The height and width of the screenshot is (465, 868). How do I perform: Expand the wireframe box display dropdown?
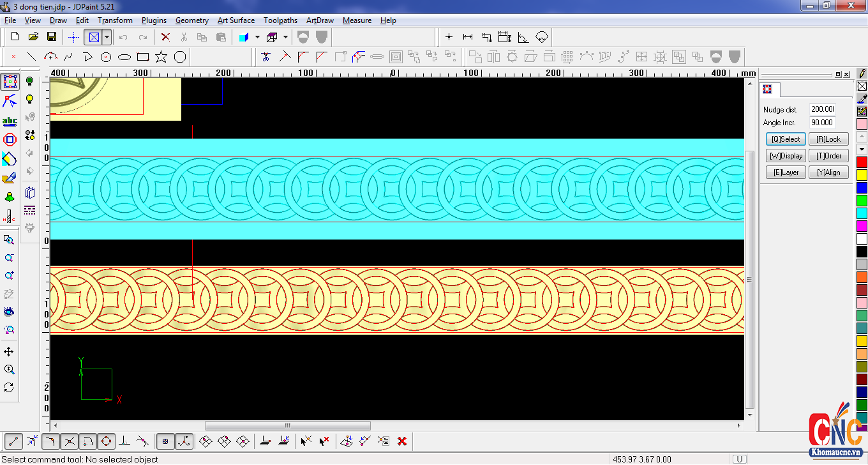(285, 37)
